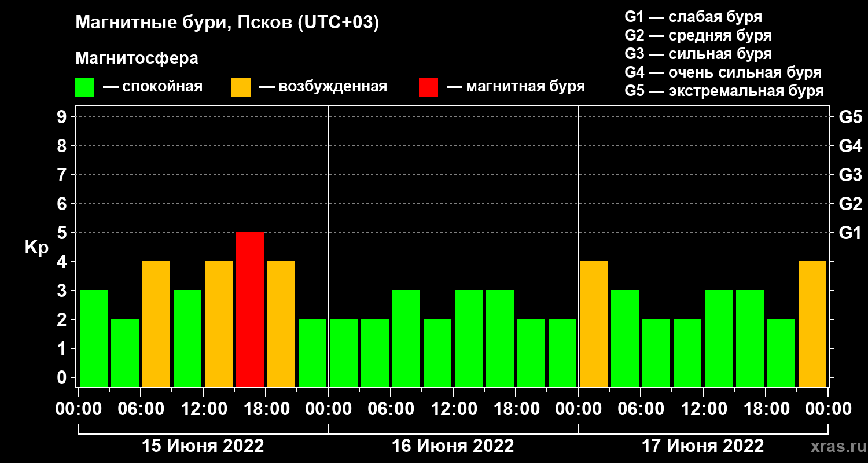Click the '16 Июня 2022' date label

point(453,446)
